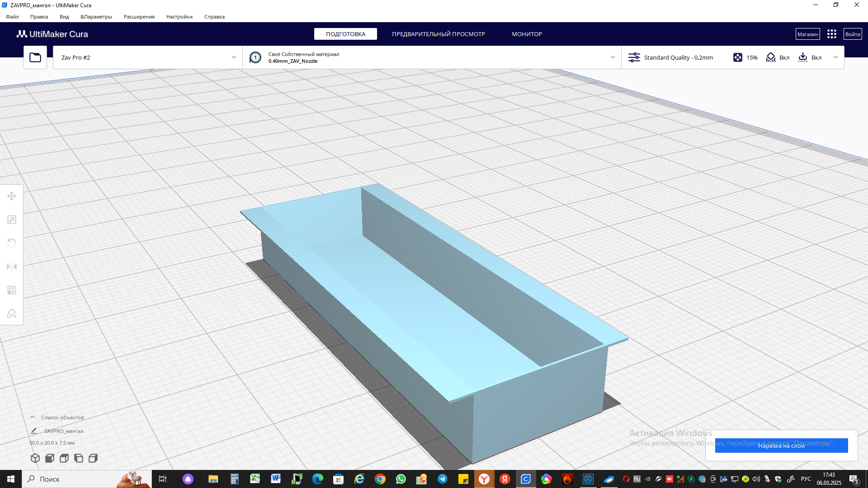Click the open file folder icon

click(35, 57)
